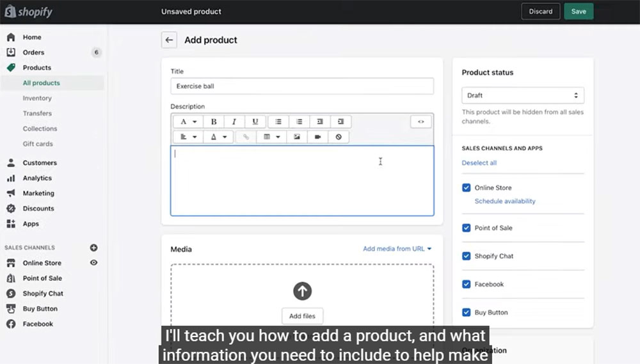Image resolution: width=640 pixels, height=364 pixels.
Task: Open the Product status Draft dropdown
Action: click(x=523, y=95)
